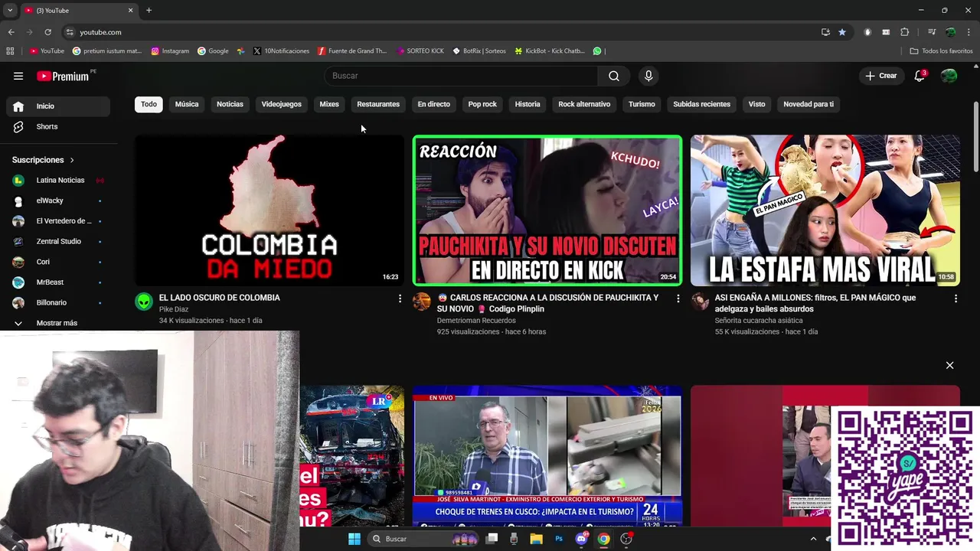Screen dimensions: 980x551
Task: Select the Mixes filter chip
Action: pos(329,104)
